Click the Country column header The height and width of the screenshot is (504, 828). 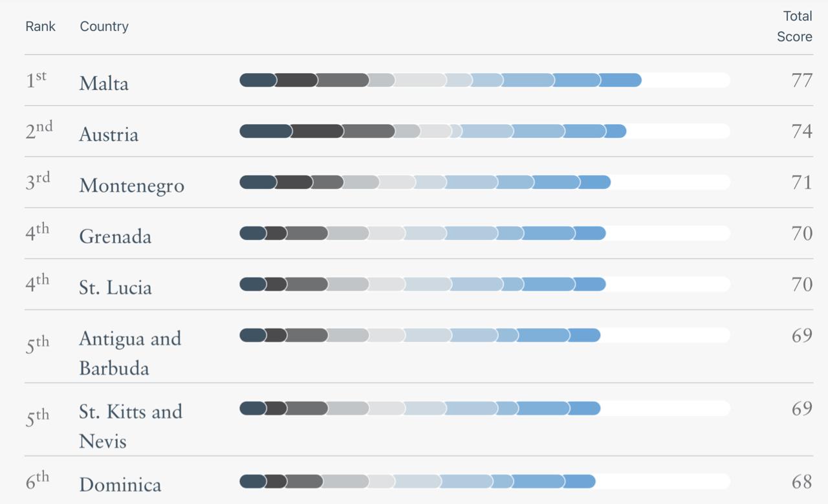click(104, 27)
